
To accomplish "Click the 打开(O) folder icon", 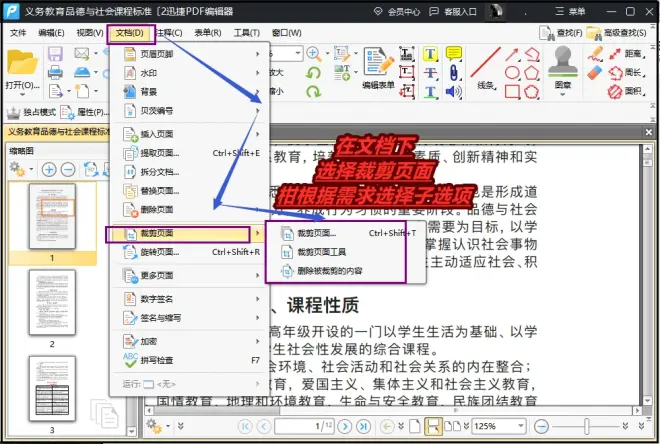I will tap(22, 62).
